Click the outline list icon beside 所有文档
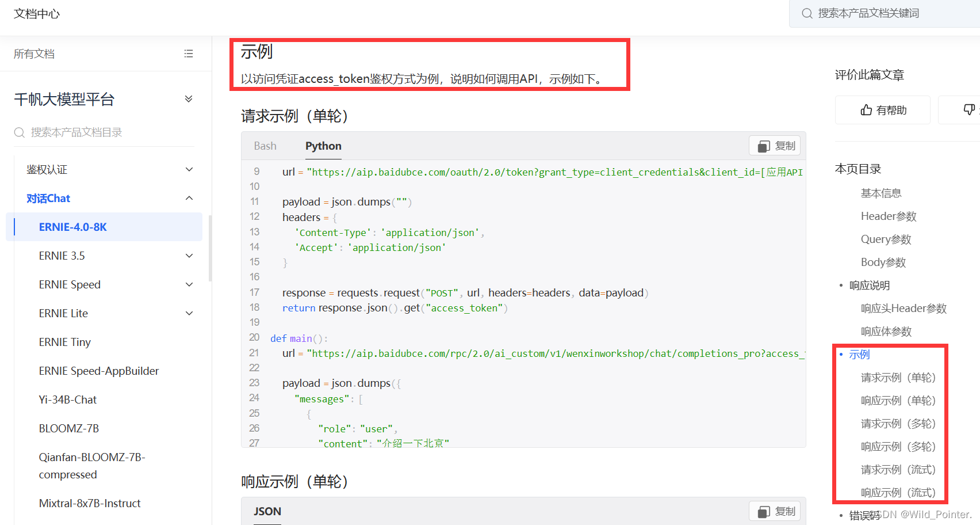The height and width of the screenshot is (525, 980). [189, 53]
